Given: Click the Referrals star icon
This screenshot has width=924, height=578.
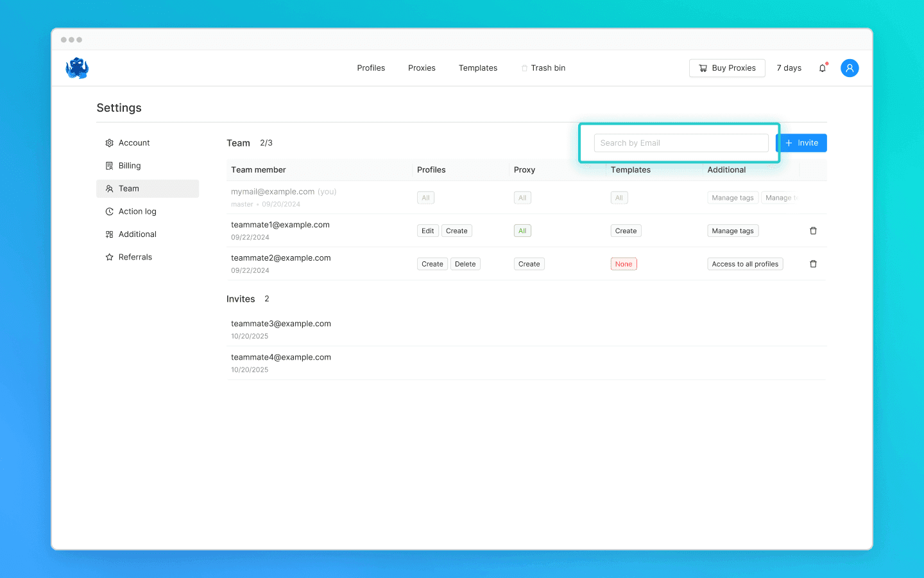Looking at the screenshot, I should pyautogui.click(x=109, y=257).
